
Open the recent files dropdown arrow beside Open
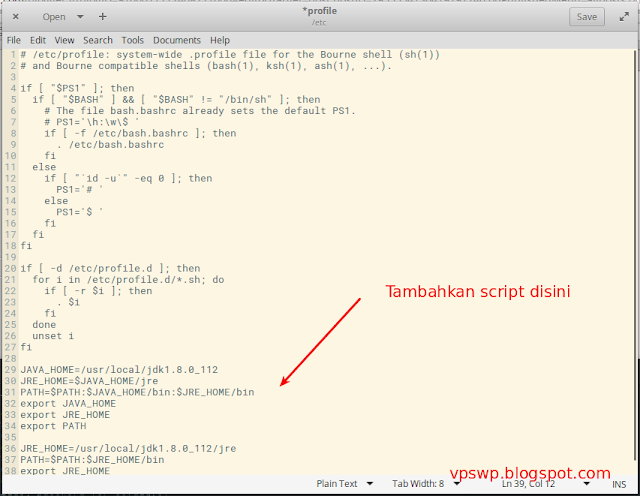[x=80, y=17]
